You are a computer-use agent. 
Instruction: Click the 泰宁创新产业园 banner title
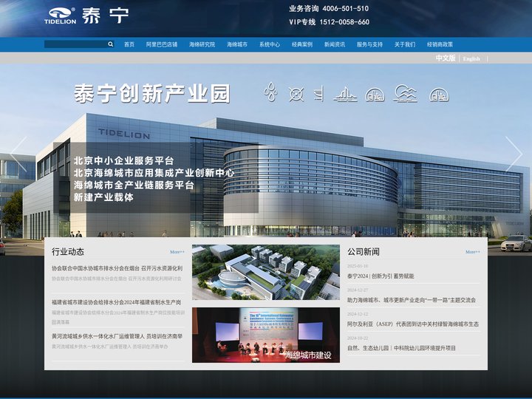pyautogui.click(x=152, y=94)
